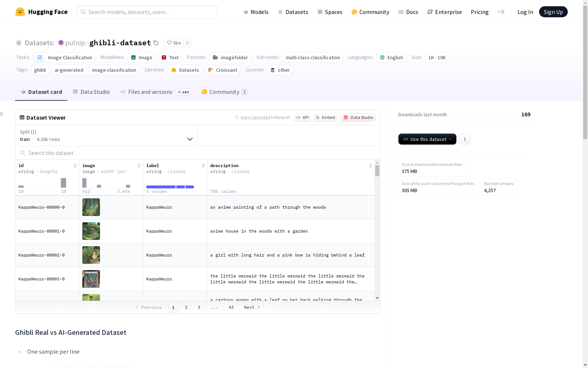
Task: Open Docs in the top navigation
Action: (x=408, y=12)
